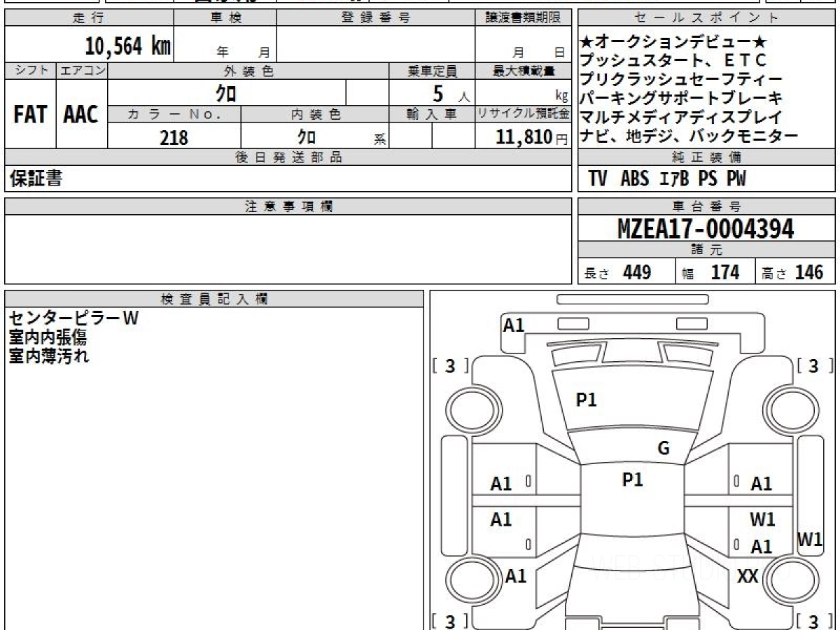
Task: Click the クロ value under 外装色
Action: pos(225,92)
